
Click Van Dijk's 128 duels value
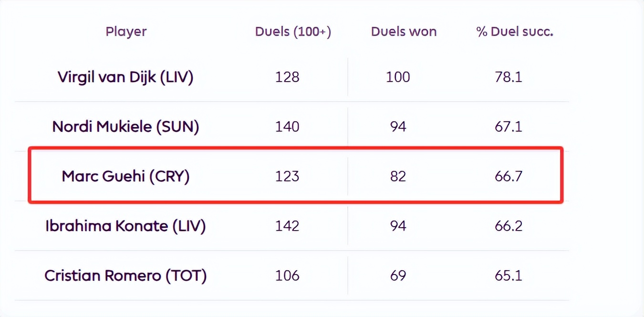point(287,77)
